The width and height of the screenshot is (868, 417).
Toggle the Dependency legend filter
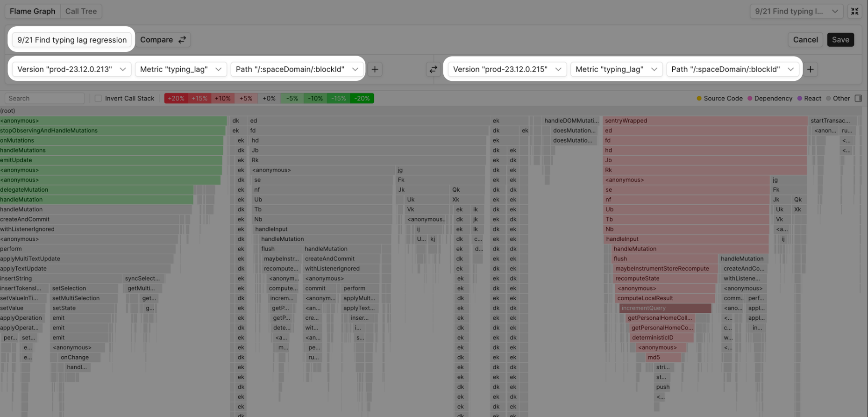click(770, 98)
